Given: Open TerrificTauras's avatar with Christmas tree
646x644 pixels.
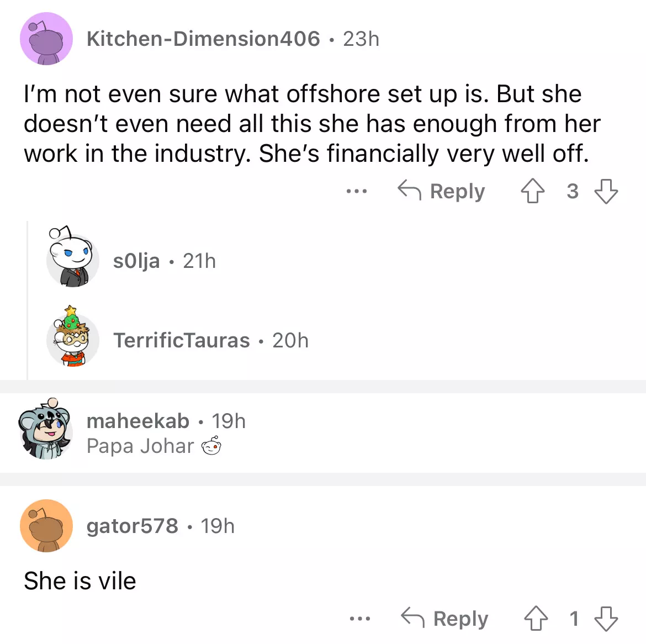Looking at the screenshot, I should pyautogui.click(x=72, y=338).
